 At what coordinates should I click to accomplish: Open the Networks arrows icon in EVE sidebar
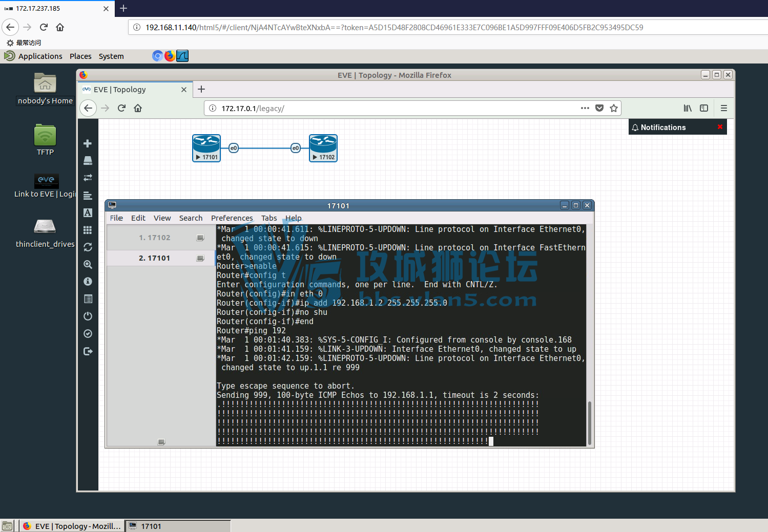[x=88, y=178]
